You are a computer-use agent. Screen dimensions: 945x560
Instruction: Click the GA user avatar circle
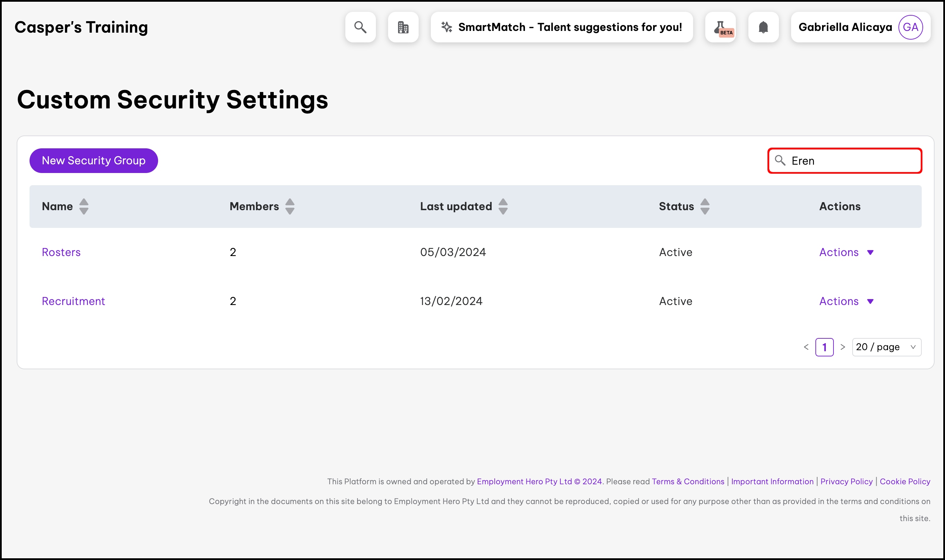910,27
